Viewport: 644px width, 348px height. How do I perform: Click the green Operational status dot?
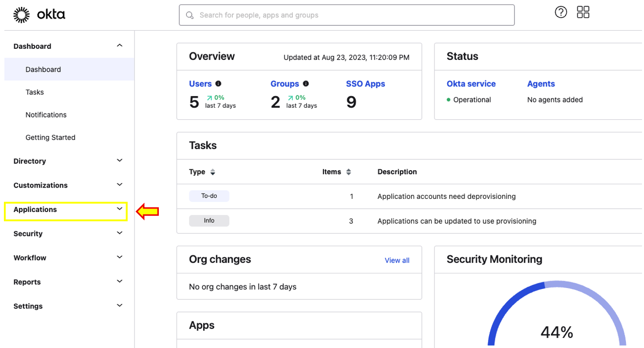[x=449, y=100]
